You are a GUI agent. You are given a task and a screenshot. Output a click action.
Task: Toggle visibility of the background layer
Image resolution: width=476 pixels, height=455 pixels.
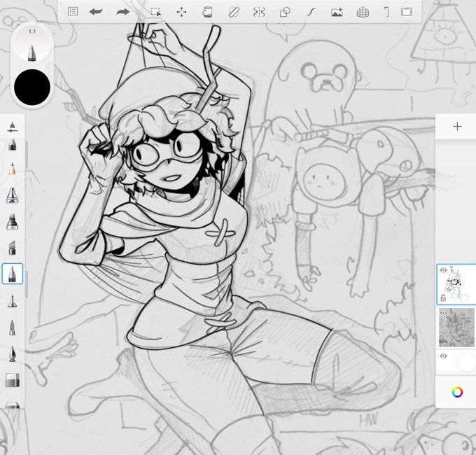[x=443, y=356]
